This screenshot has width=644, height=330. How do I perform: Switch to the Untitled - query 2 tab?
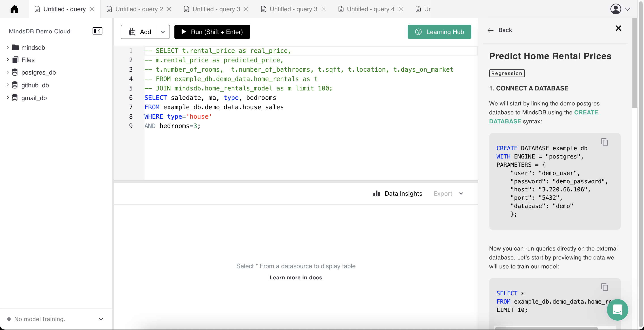[x=139, y=9]
